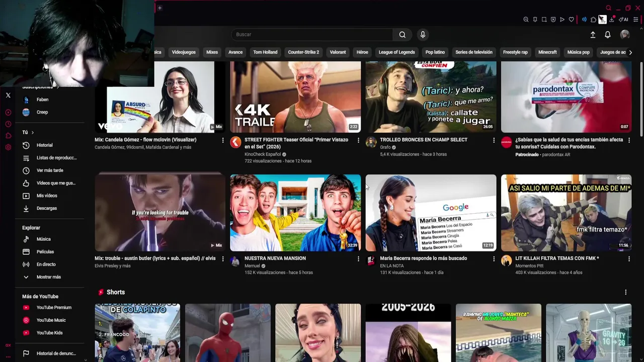Expand the 'Tú' section chevron
The width and height of the screenshot is (644, 362).
pos(33,132)
